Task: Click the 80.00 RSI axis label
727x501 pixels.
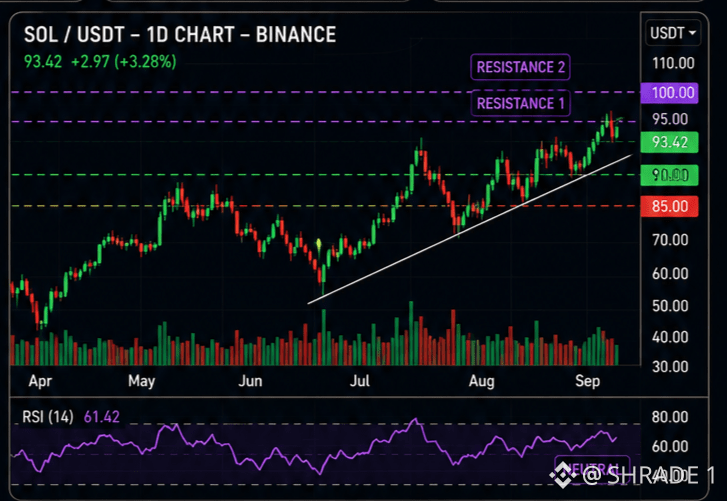Action: coord(670,417)
